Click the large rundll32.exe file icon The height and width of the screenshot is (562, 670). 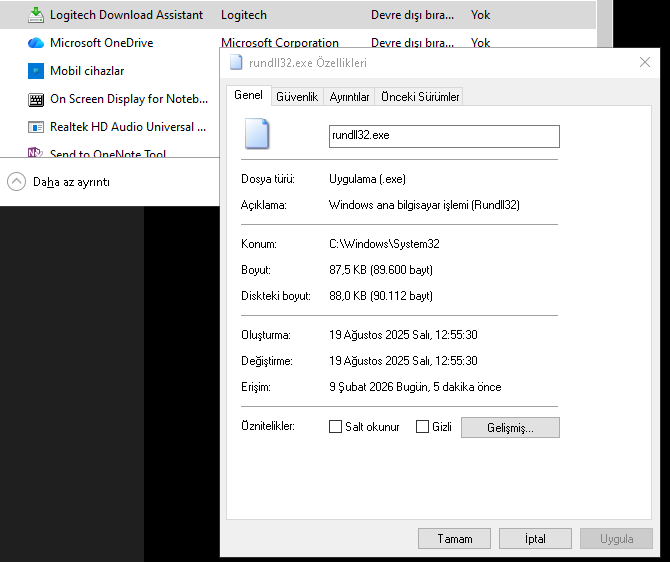click(x=257, y=133)
